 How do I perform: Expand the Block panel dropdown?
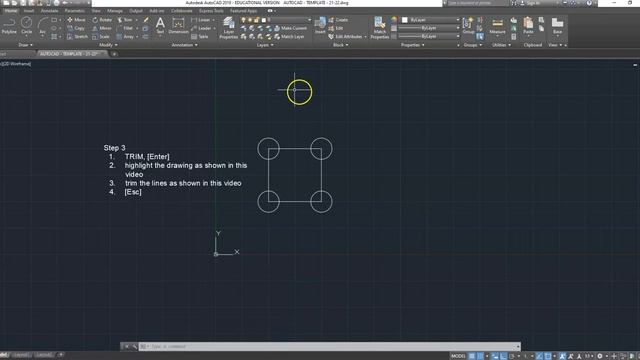340,45
